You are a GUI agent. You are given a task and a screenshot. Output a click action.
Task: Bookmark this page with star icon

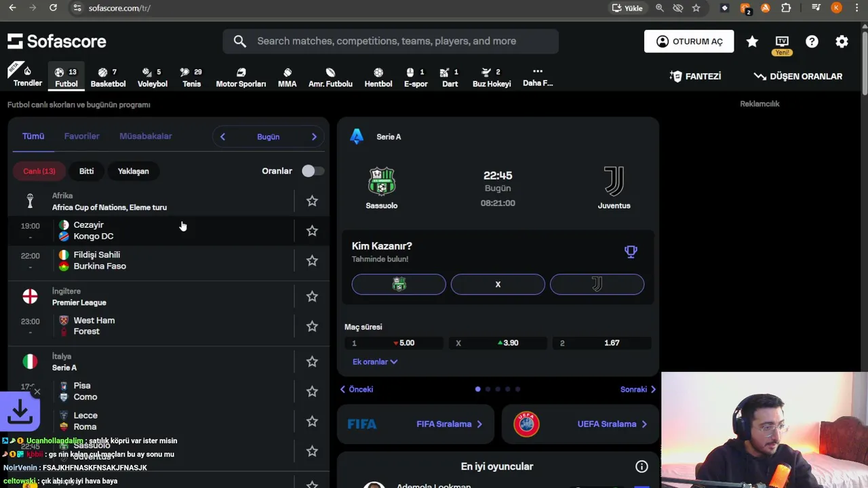coord(696,8)
